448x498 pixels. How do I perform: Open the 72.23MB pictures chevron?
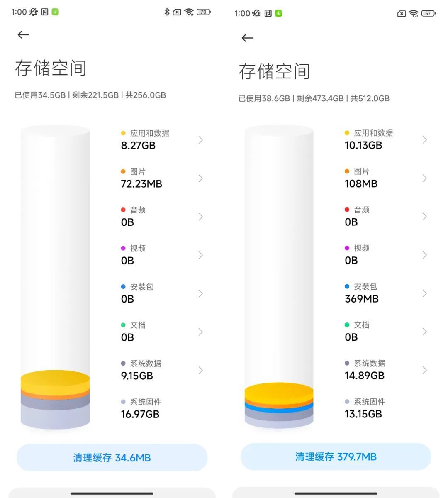click(x=201, y=178)
